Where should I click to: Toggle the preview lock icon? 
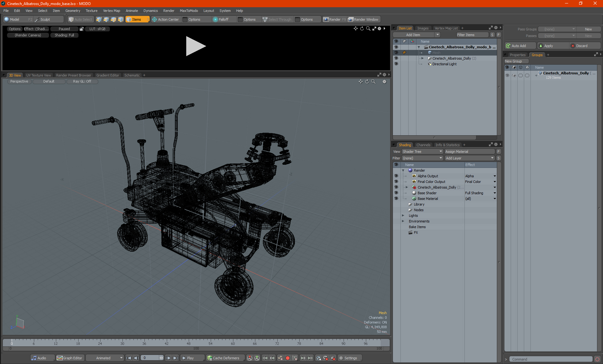point(82,29)
